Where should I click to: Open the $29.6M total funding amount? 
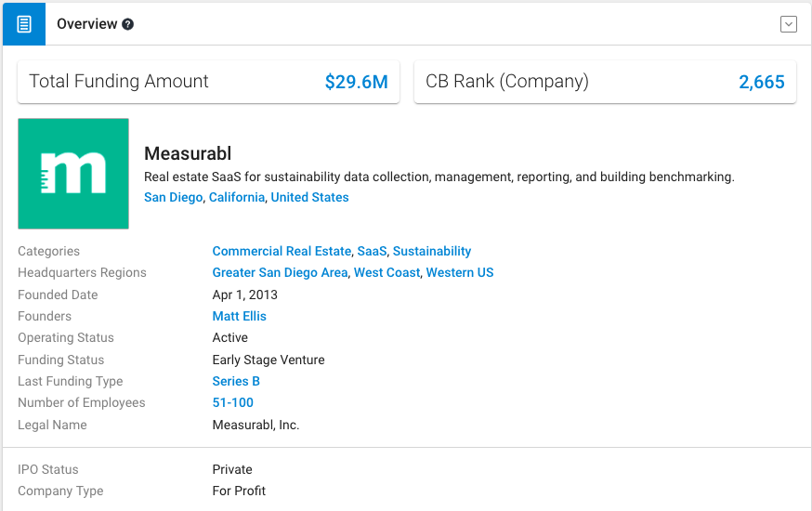pyautogui.click(x=356, y=82)
